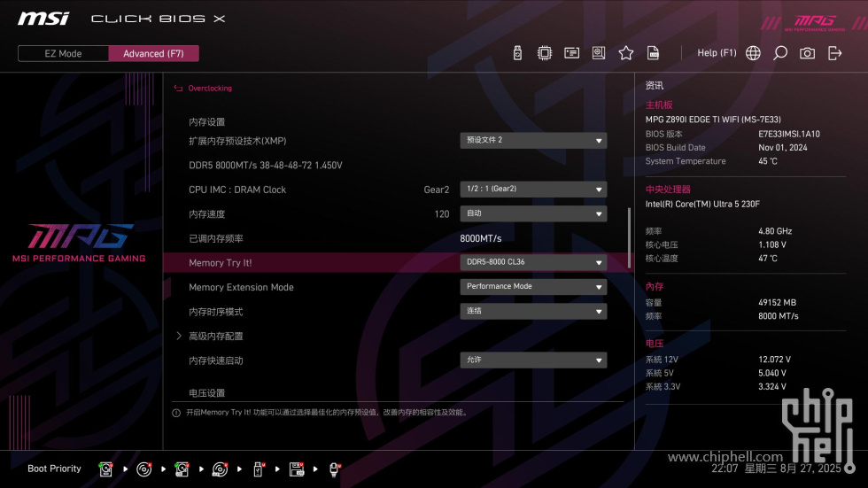Select the floppy disk boot device icon
868x488 pixels.
pyautogui.click(x=296, y=469)
